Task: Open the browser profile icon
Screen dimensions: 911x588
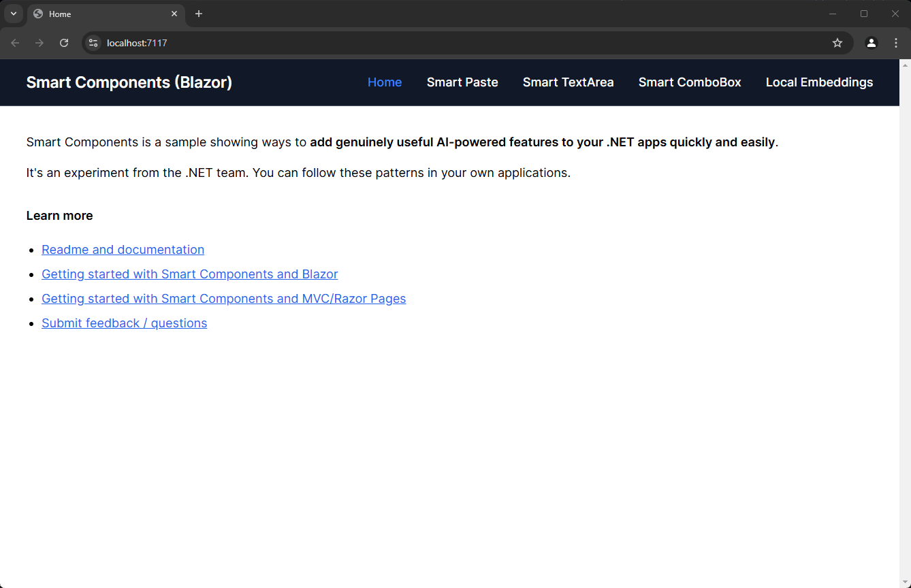Action: (x=872, y=43)
